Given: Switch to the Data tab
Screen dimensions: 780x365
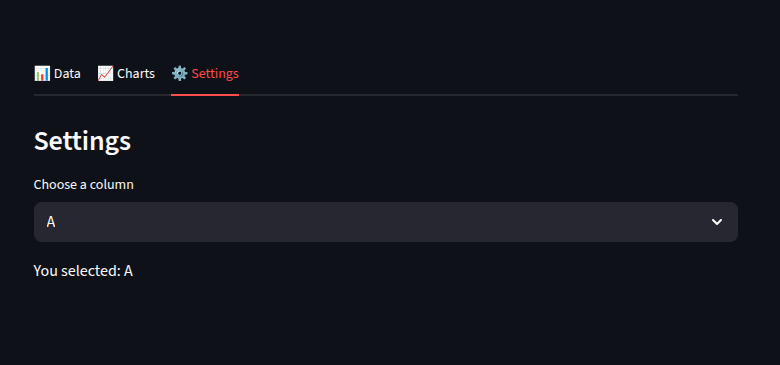Looking at the screenshot, I should (x=57, y=74).
